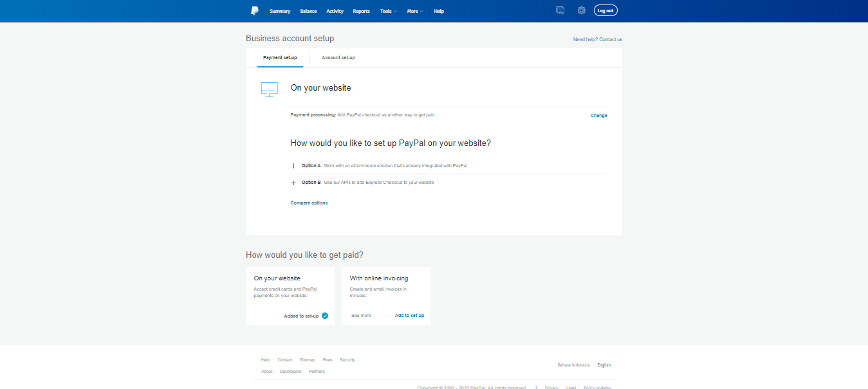Open the notifications message icon

tap(560, 10)
